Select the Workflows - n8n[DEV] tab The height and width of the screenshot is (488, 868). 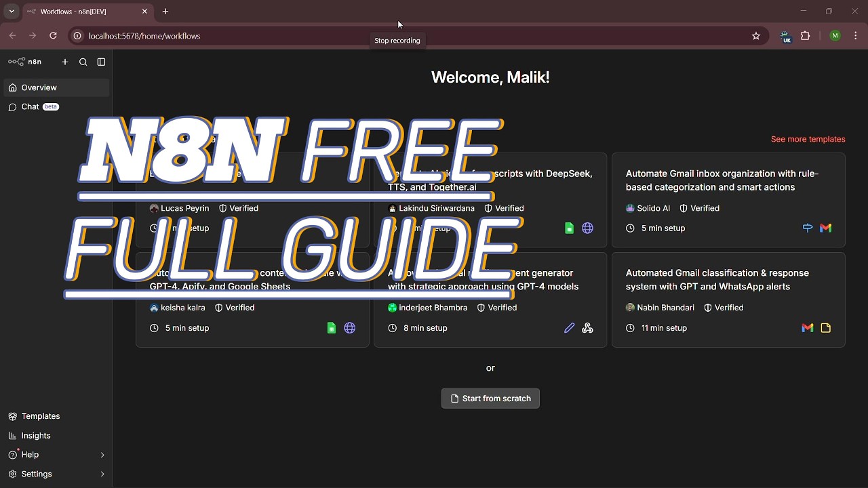(x=87, y=12)
